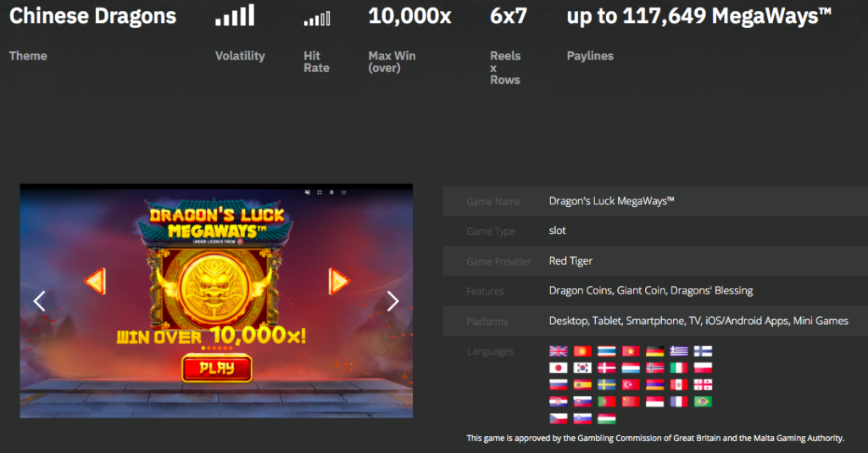This screenshot has width=868, height=453.
Task: Click the golden dragon coin in the preview
Action: click(216, 287)
